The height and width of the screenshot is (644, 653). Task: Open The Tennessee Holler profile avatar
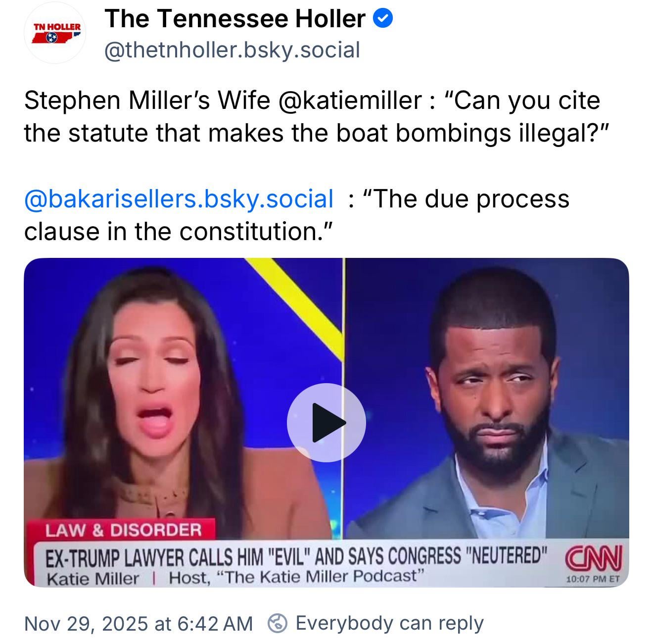[55, 33]
